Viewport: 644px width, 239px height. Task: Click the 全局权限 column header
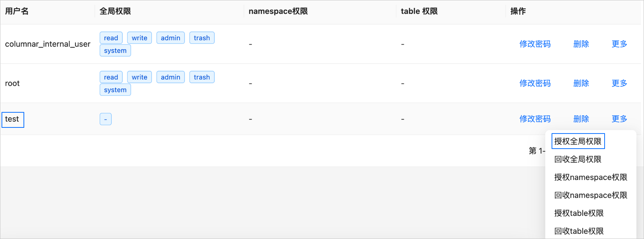click(x=115, y=11)
